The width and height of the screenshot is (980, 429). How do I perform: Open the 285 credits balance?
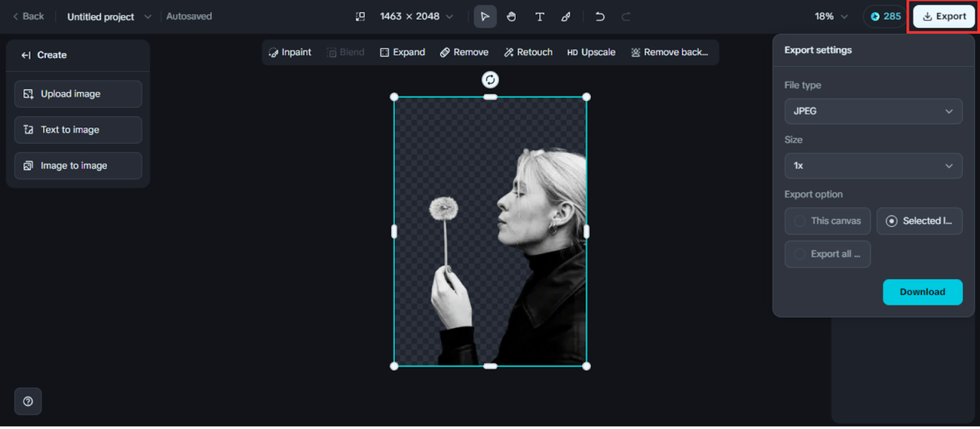pos(886,16)
